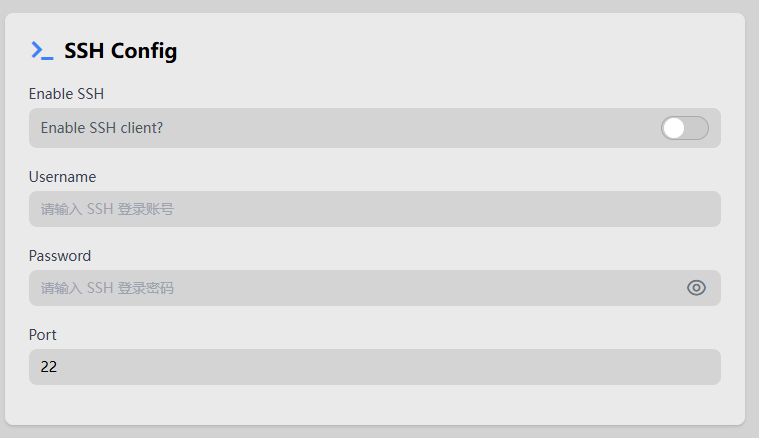Click the port value 22
Viewport: 759px width, 438px height.
click(x=49, y=367)
